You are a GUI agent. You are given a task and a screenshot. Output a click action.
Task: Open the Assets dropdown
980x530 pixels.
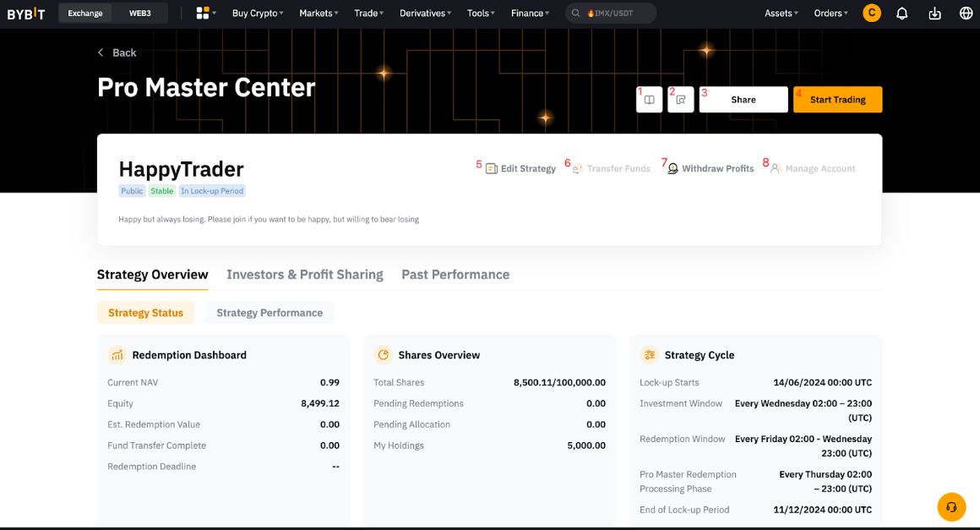click(x=781, y=14)
